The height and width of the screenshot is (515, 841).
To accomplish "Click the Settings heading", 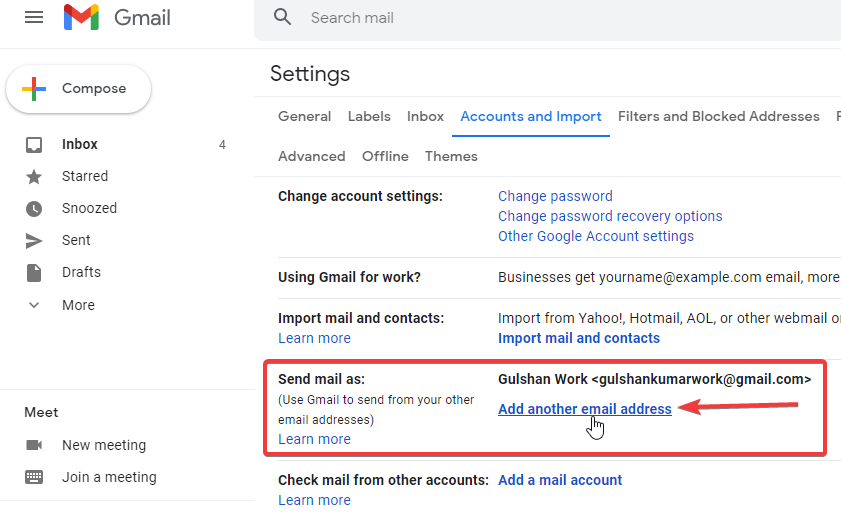I will (x=310, y=74).
